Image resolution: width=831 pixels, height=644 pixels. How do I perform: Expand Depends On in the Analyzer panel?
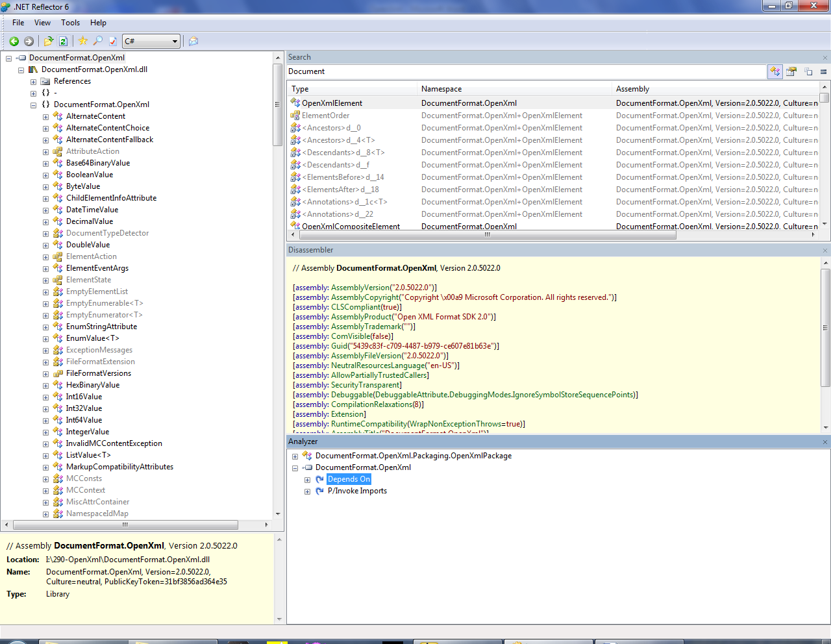coord(307,479)
